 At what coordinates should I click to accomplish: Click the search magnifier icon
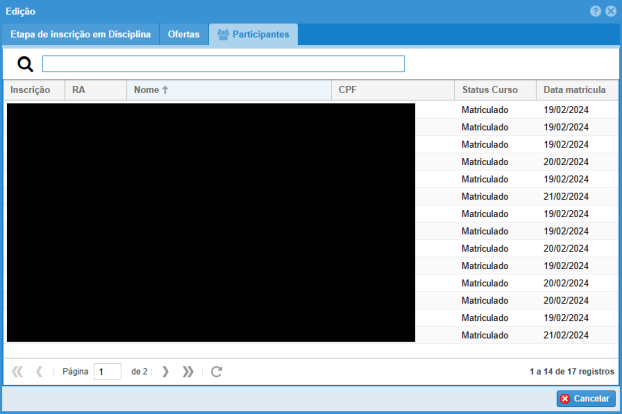coord(26,64)
